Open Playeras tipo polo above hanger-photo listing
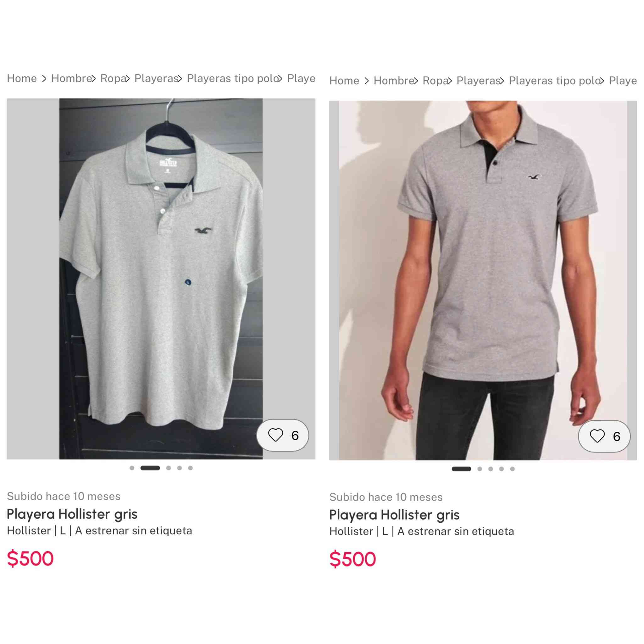This screenshot has height=644, width=644. coord(232,78)
